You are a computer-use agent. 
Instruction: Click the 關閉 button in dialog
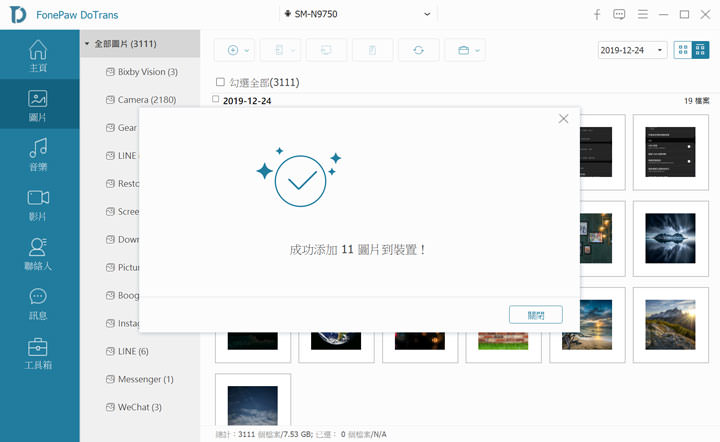click(x=536, y=315)
